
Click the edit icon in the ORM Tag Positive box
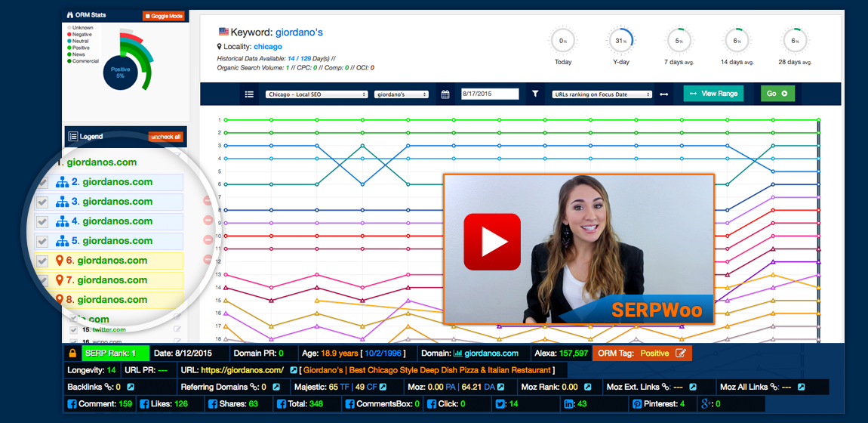point(680,354)
